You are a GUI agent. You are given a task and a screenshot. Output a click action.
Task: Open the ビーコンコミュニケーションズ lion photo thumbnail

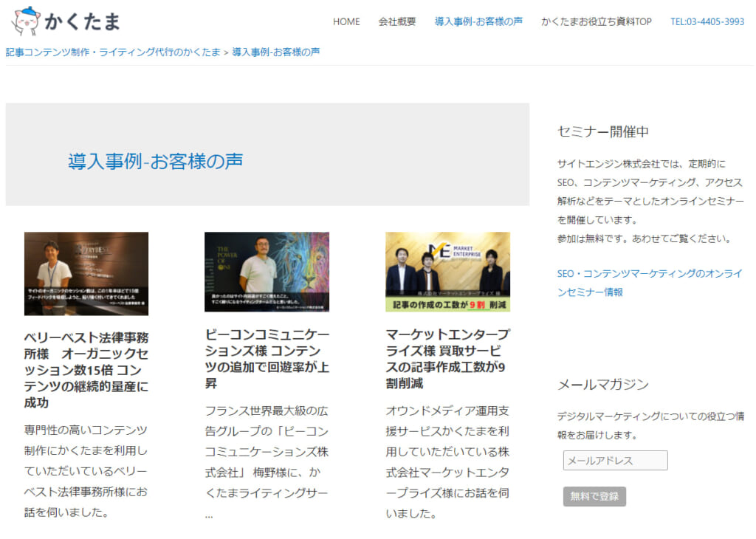(267, 272)
